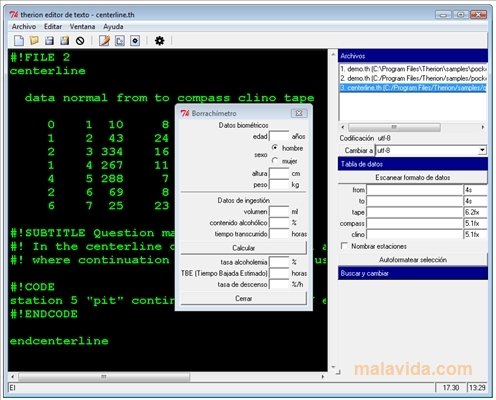Click the volumen input field
This screenshot has height=400, width=496.
click(279, 211)
